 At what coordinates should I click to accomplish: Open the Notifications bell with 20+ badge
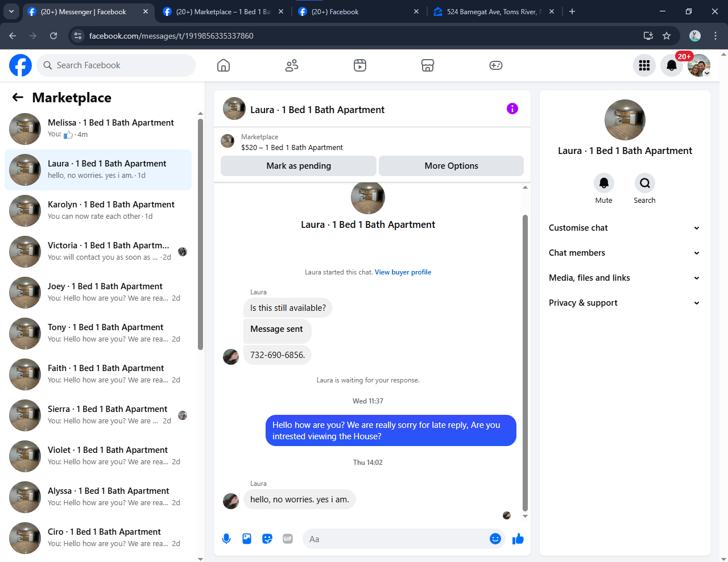[x=672, y=65]
